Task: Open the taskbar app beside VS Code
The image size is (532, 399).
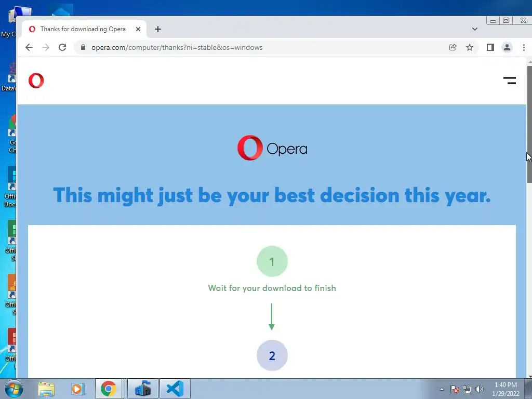Action: (x=143, y=389)
